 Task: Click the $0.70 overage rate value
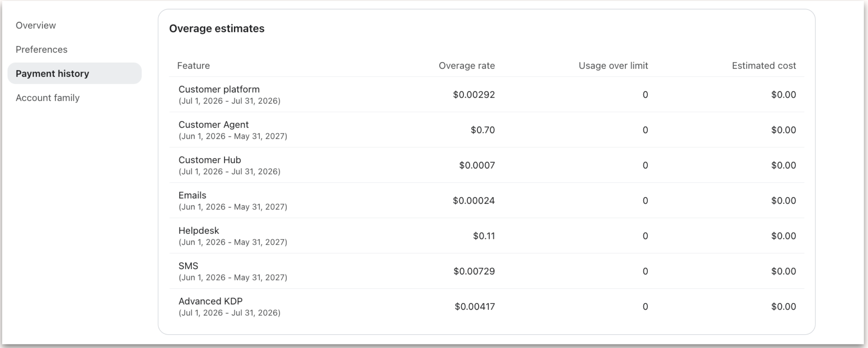(482, 130)
